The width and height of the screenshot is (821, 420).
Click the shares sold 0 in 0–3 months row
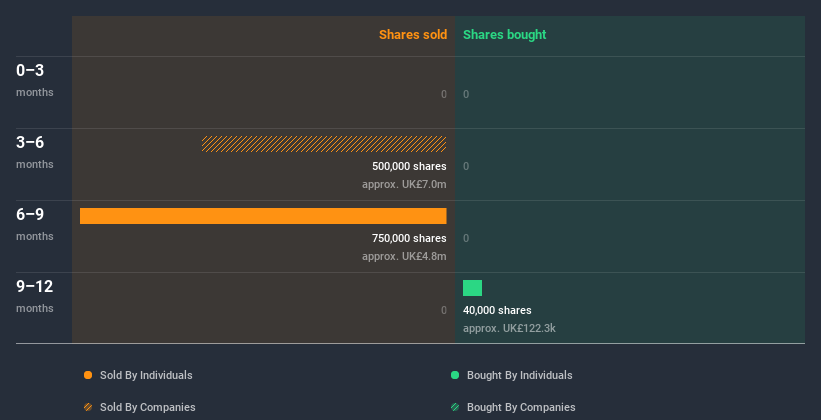[x=444, y=94]
